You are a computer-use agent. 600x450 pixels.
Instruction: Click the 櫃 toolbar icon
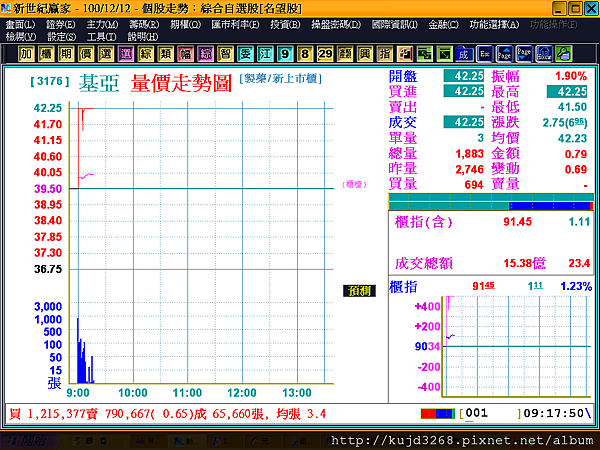[46, 54]
